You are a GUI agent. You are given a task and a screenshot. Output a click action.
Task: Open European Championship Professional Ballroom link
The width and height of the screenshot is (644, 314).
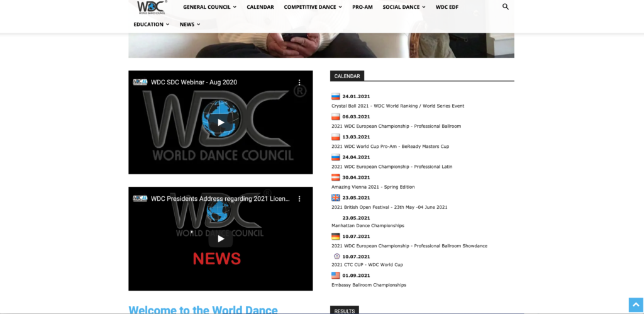click(396, 126)
